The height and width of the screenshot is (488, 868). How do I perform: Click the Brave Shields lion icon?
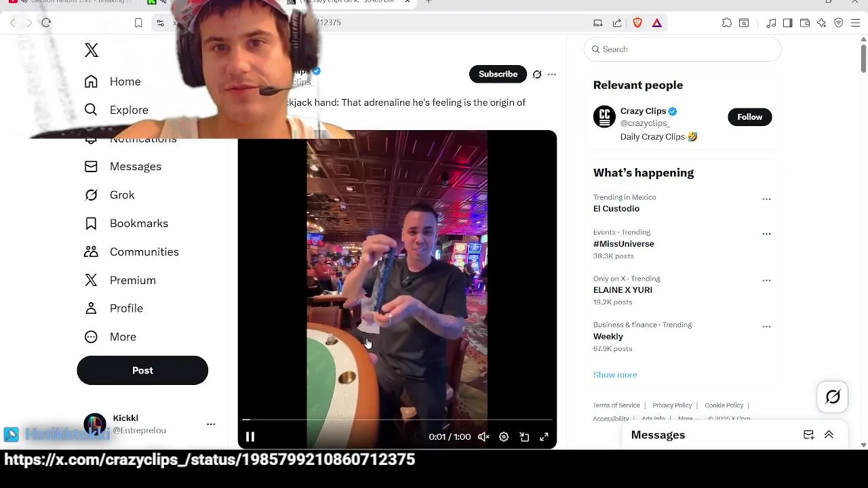coord(637,23)
